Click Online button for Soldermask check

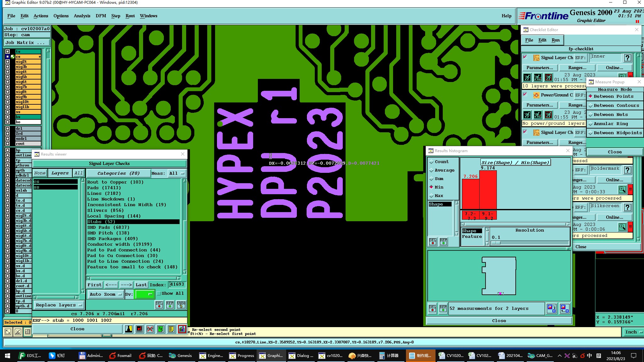(614, 180)
